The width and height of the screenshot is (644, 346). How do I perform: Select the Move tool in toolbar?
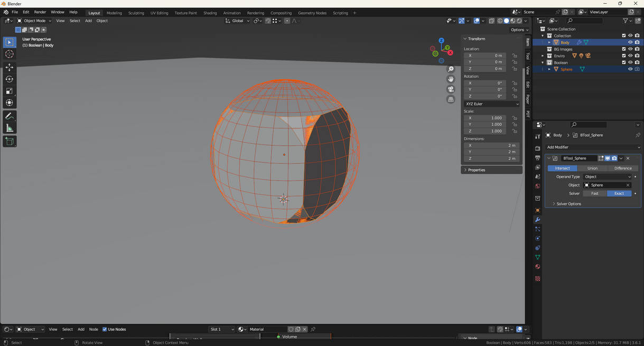coord(10,67)
